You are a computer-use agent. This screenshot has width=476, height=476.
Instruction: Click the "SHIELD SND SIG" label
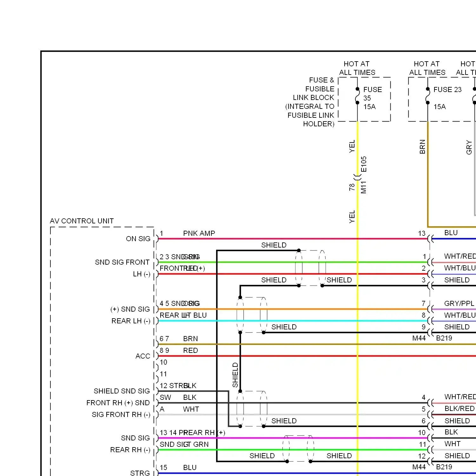coord(122,391)
